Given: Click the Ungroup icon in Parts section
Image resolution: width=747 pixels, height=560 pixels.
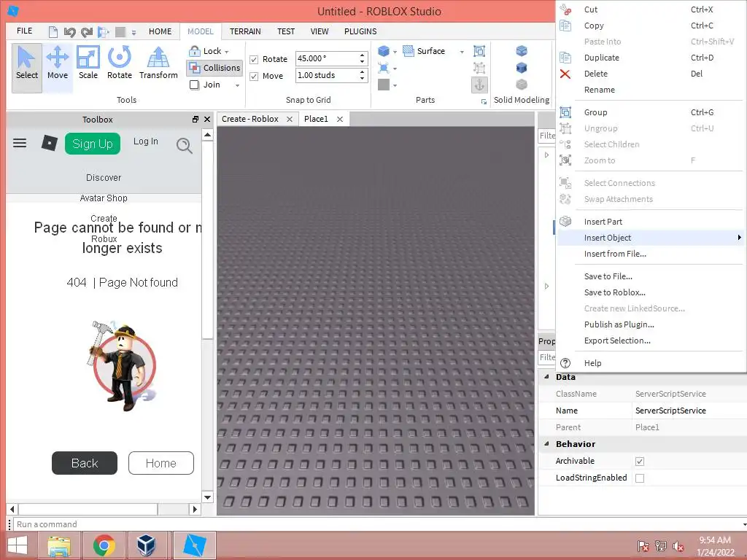Looking at the screenshot, I should click(479, 68).
